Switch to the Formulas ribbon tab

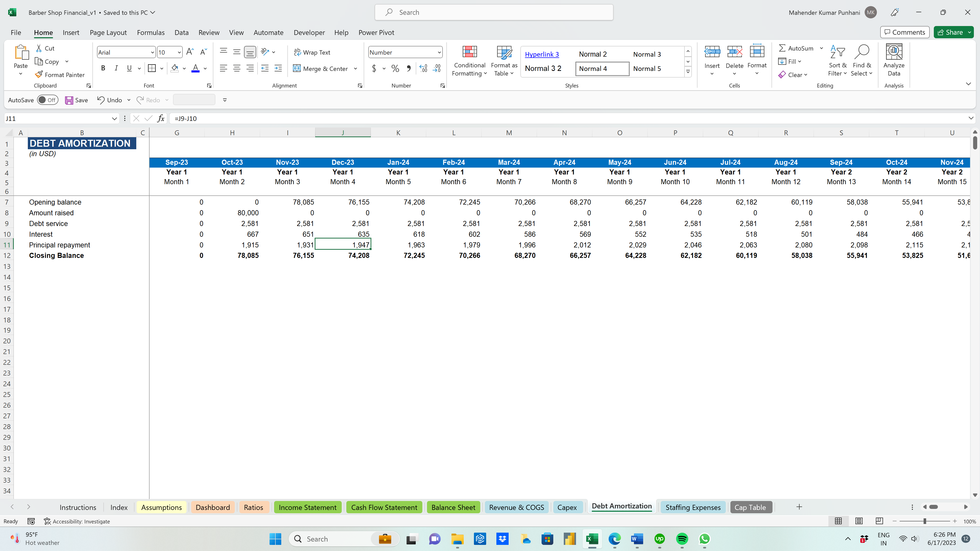coord(151,32)
